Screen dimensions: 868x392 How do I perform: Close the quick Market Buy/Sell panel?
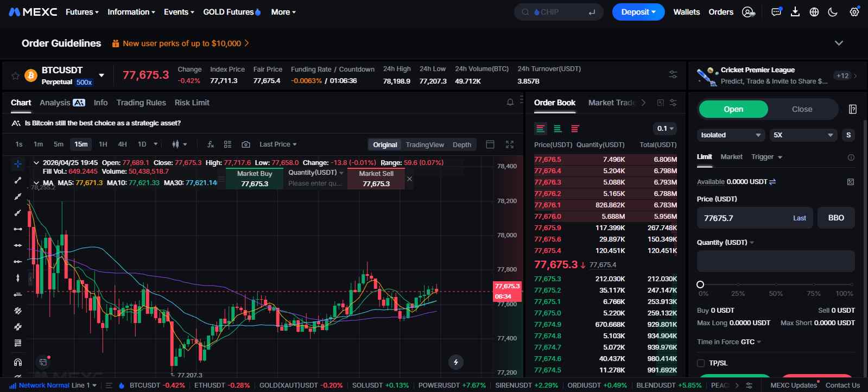[409, 179]
